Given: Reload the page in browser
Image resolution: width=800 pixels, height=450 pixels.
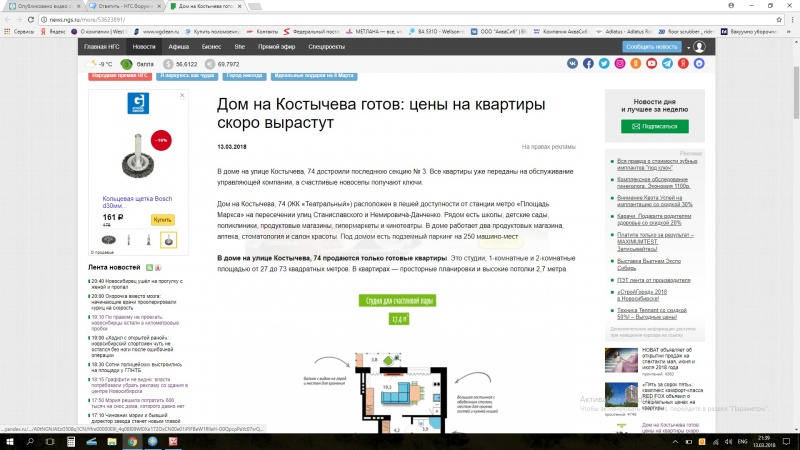Looking at the screenshot, I should click(31, 19).
